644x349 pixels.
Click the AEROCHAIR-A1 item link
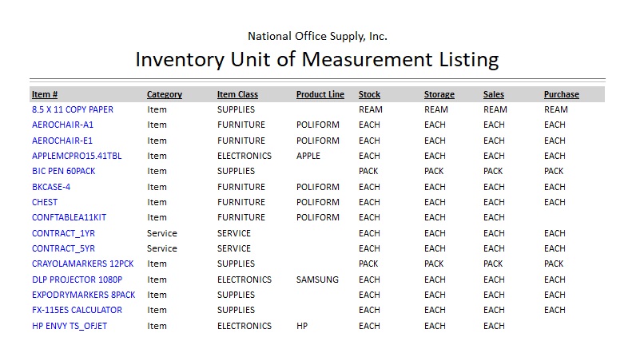pyautogui.click(x=62, y=125)
